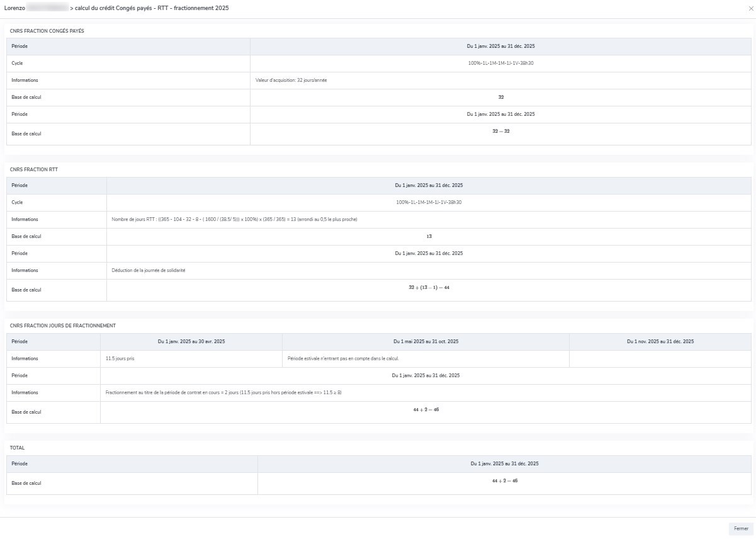Click the CNRS FRACTION JOURS DE FRACTIONNEMENT heading

[x=62, y=326]
